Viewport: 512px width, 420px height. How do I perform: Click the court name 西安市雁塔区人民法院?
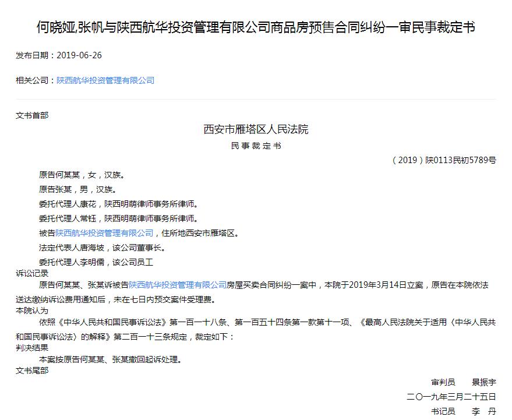pos(255,130)
